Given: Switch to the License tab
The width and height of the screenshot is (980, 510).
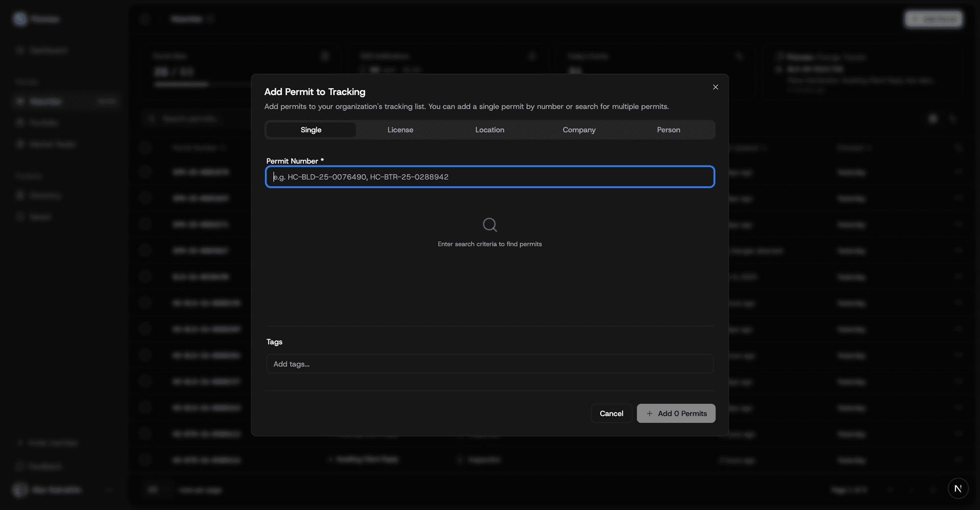Looking at the screenshot, I should pos(400,130).
